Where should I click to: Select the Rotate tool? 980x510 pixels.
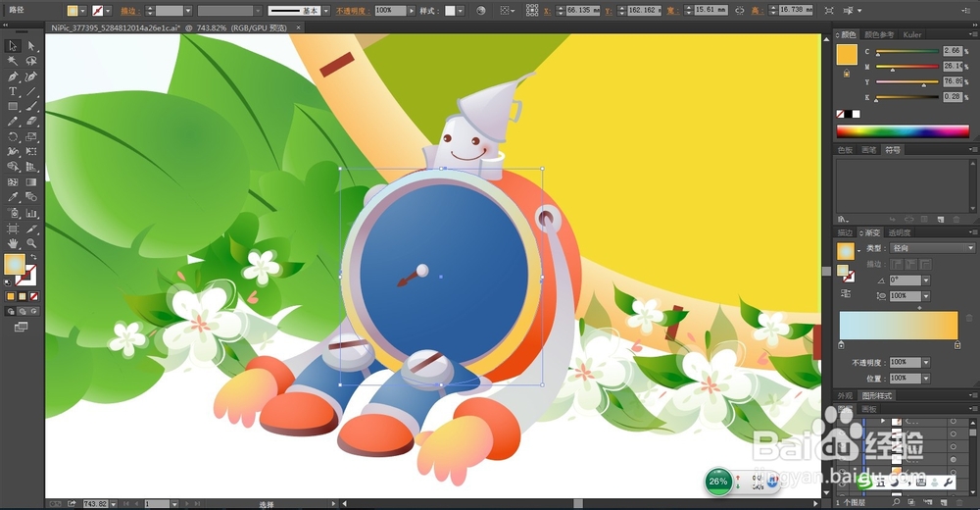(x=13, y=136)
